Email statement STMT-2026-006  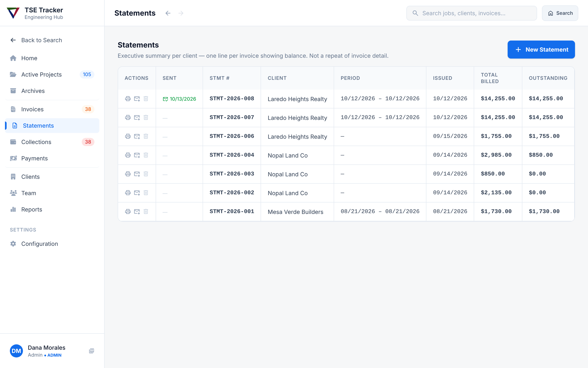coord(137,136)
